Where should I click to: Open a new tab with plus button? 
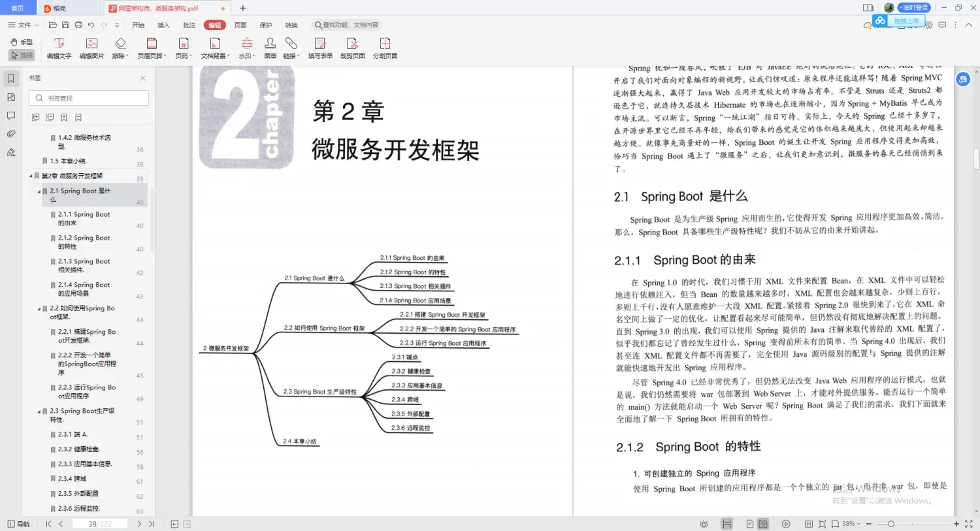(x=243, y=8)
